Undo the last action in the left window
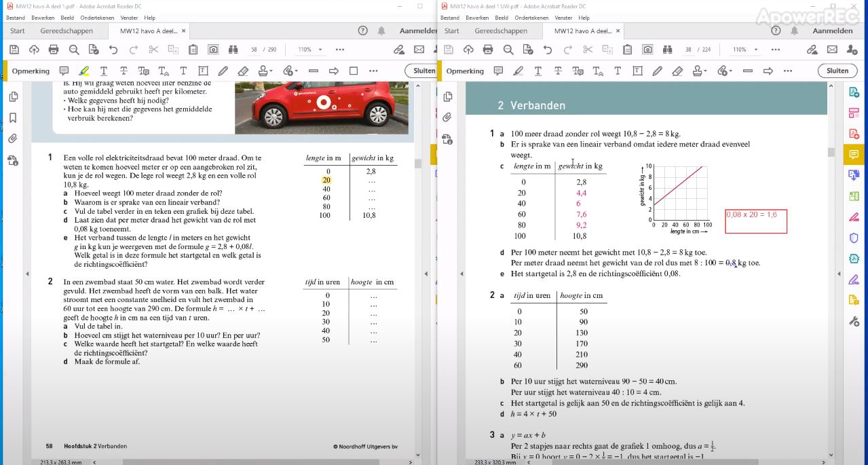 coord(113,50)
